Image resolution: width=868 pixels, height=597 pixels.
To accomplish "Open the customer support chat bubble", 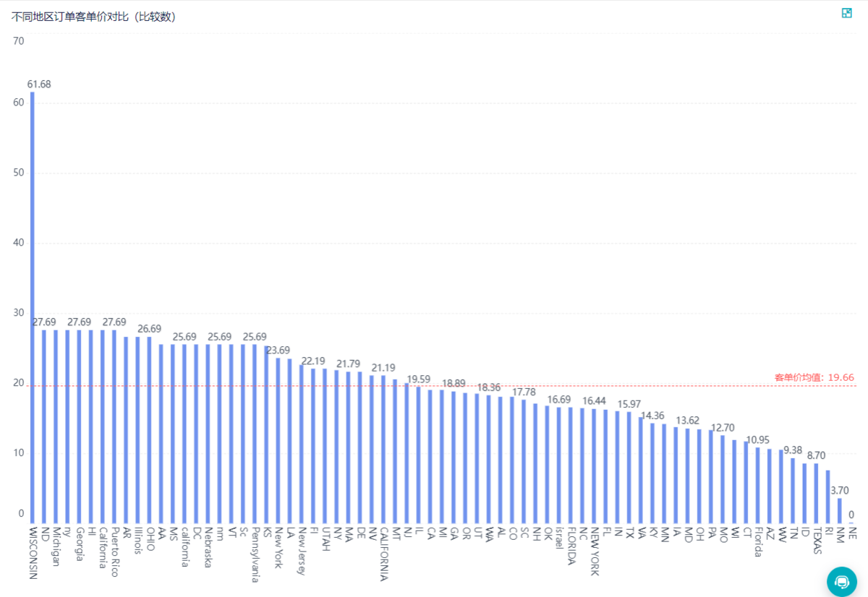I will 842,581.
